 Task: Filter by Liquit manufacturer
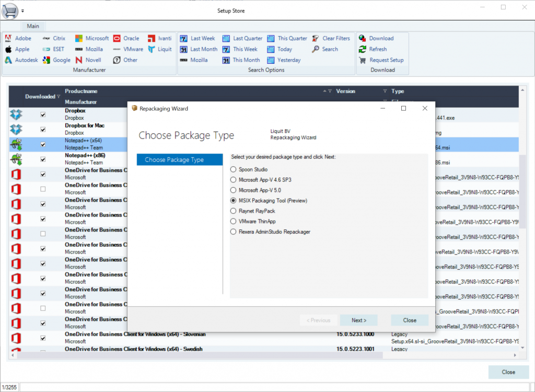[160, 49]
